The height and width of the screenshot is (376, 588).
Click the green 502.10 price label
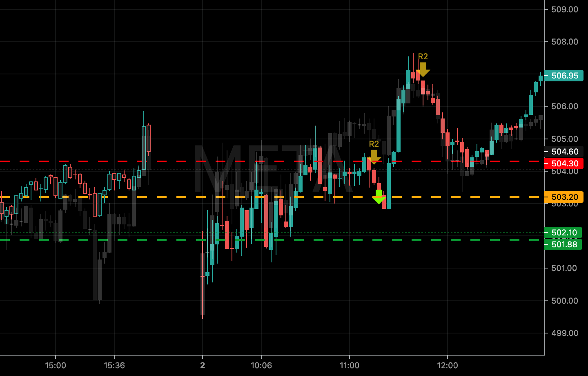(x=563, y=233)
